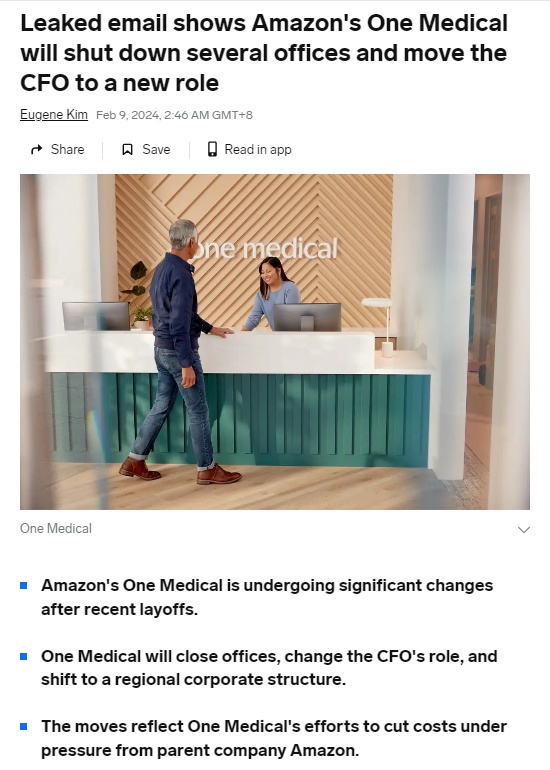
Task: Click the phone icon for Read in app
Action: [x=212, y=149]
